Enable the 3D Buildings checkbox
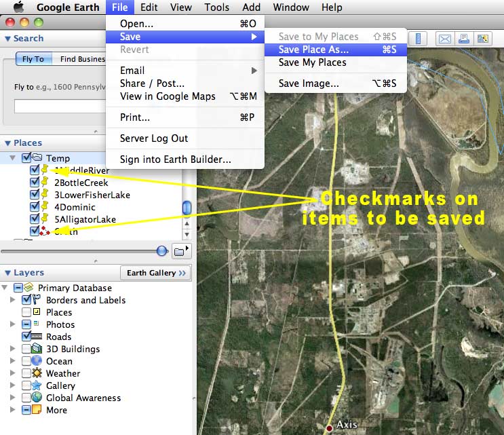The height and width of the screenshot is (435, 504). 26,349
